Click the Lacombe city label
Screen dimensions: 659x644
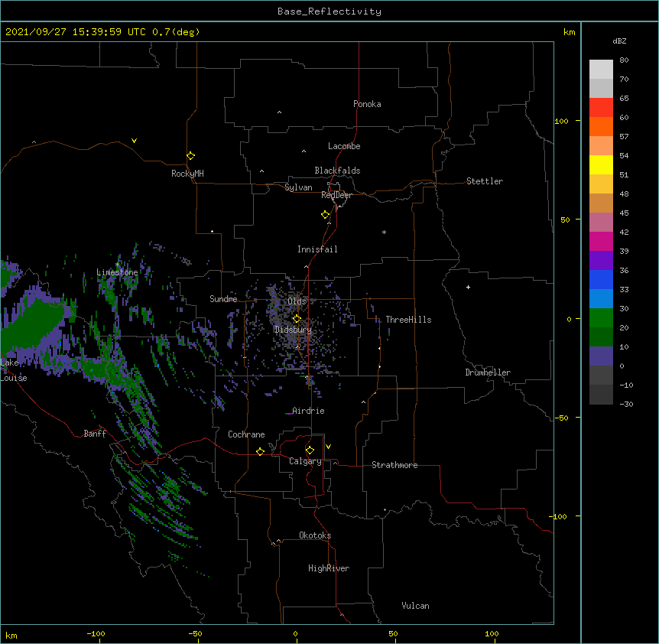344,146
